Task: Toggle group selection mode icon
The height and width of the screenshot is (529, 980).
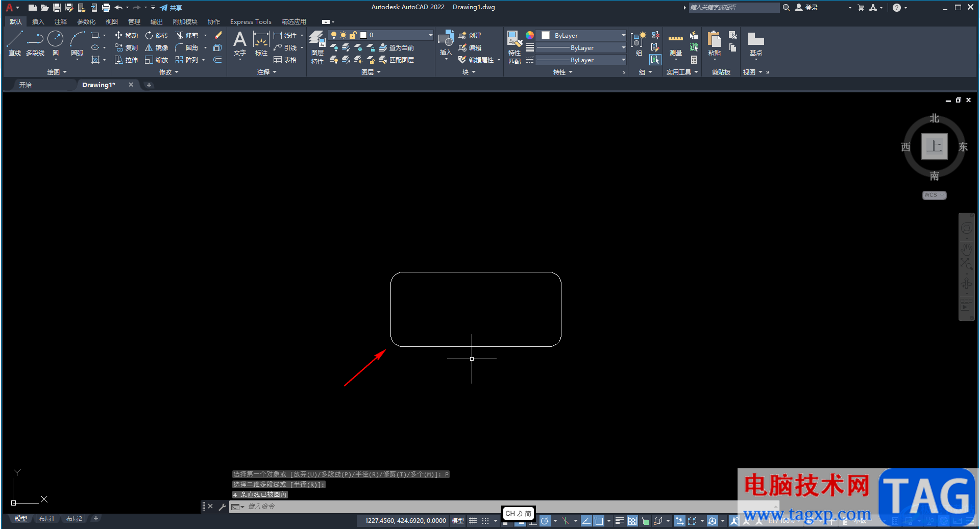Action: [655, 60]
